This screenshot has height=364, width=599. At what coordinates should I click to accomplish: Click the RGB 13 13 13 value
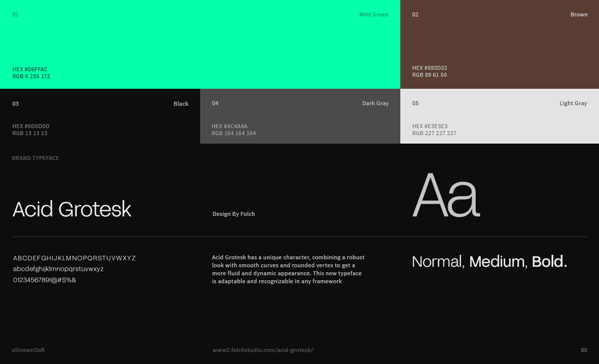(x=30, y=133)
